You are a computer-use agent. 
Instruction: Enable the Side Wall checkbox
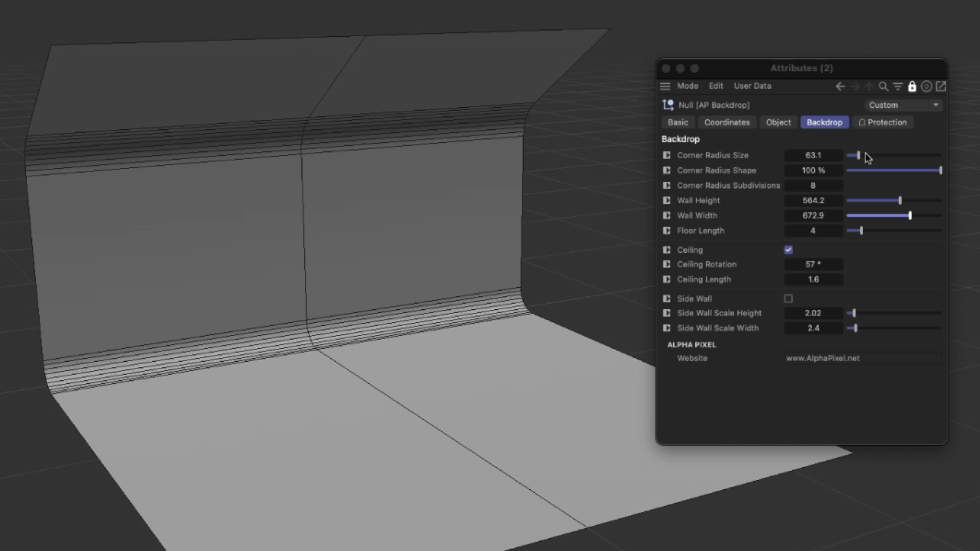pyautogui.click(x=788, y=299)
